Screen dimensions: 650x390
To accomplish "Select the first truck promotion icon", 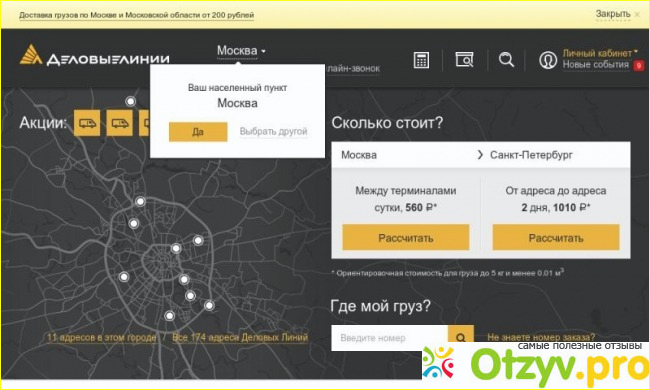I will click(87, 123).
